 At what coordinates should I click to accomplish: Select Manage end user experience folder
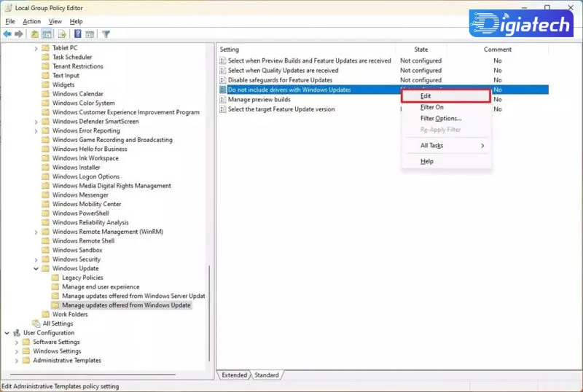(x=101, y=287)
